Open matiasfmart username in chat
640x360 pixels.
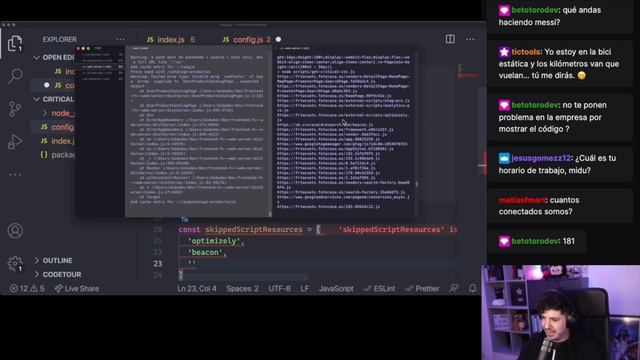(x=522, y=200)
